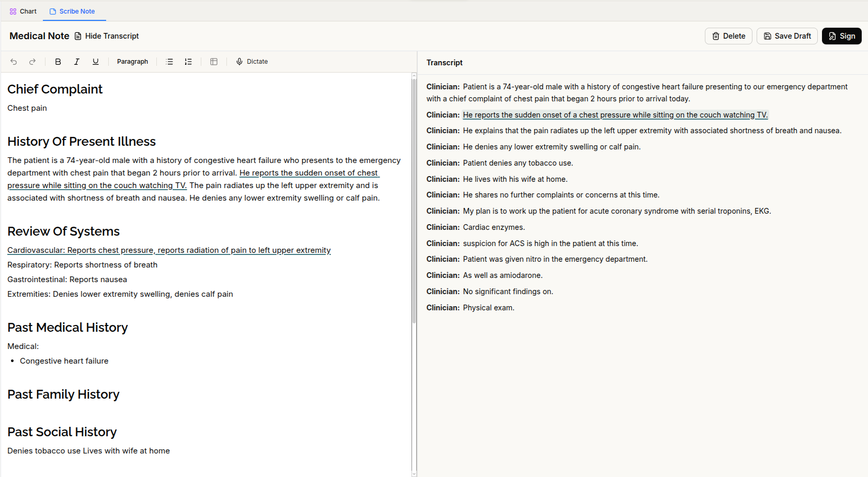The image size is (868, 477).
Task: Click the underlined Cardiovascular review line
Action: pos(169,250)
